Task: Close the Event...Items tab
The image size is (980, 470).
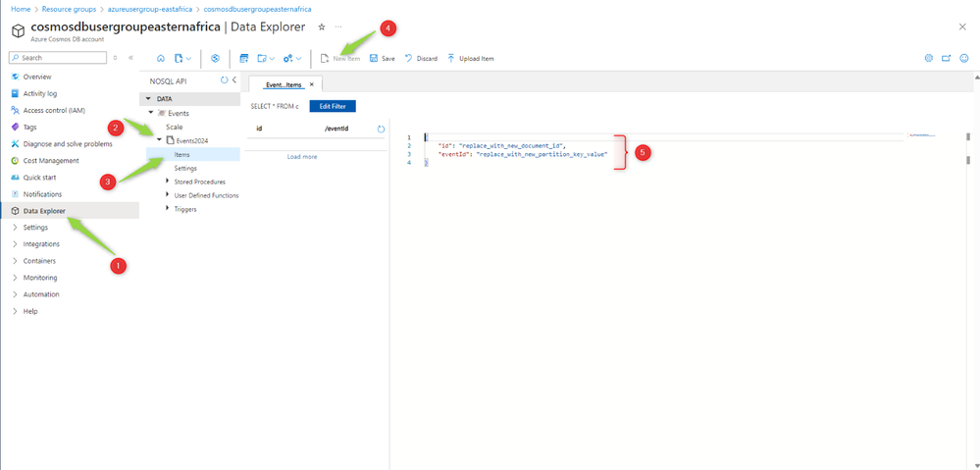Action: [312, 84]
